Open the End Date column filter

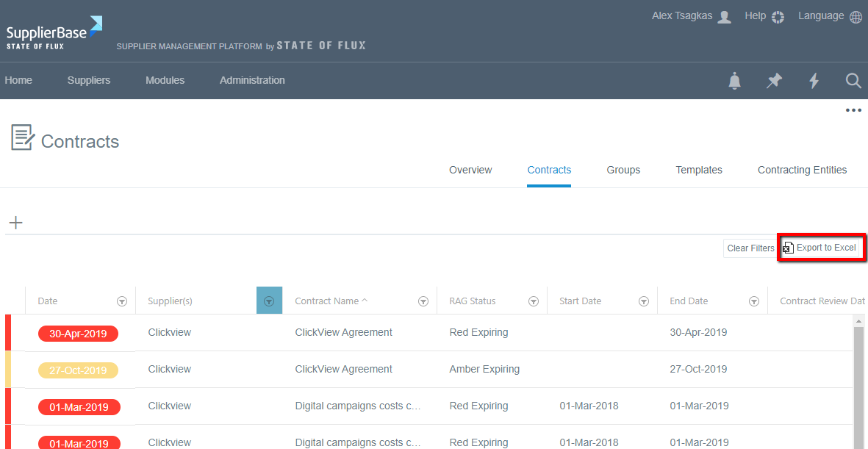(x=754, y=301)
